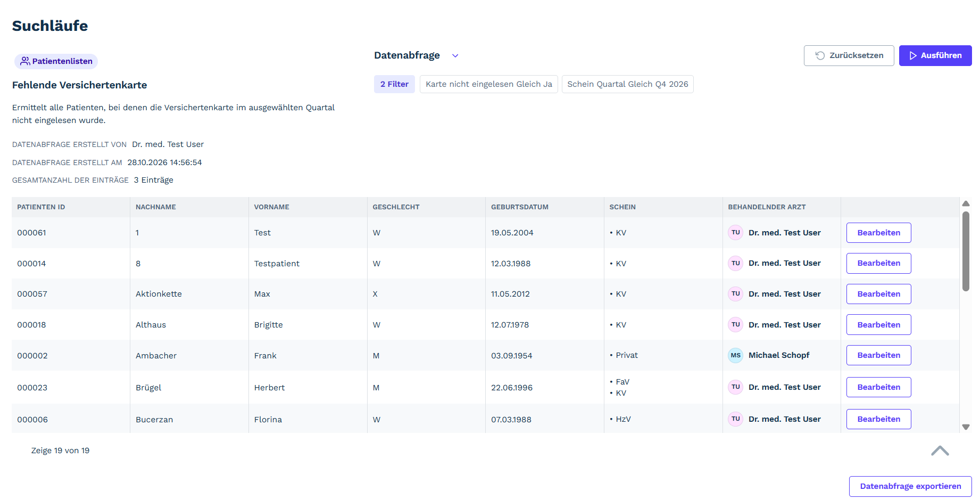Screen dimensions: 980x499
Task: Click the Privat Schein entry
Action: pos(627,355)
